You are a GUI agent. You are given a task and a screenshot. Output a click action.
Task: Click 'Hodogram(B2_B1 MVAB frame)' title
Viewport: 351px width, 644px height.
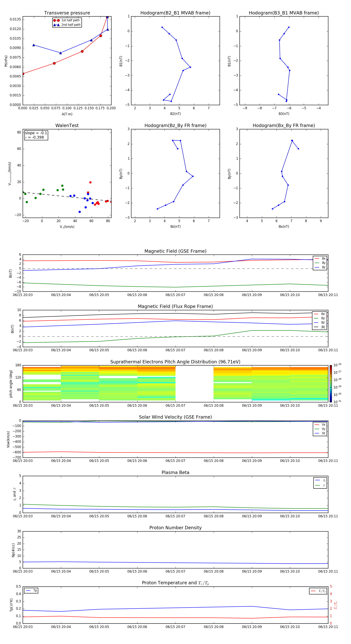click(x=175, y=13)
